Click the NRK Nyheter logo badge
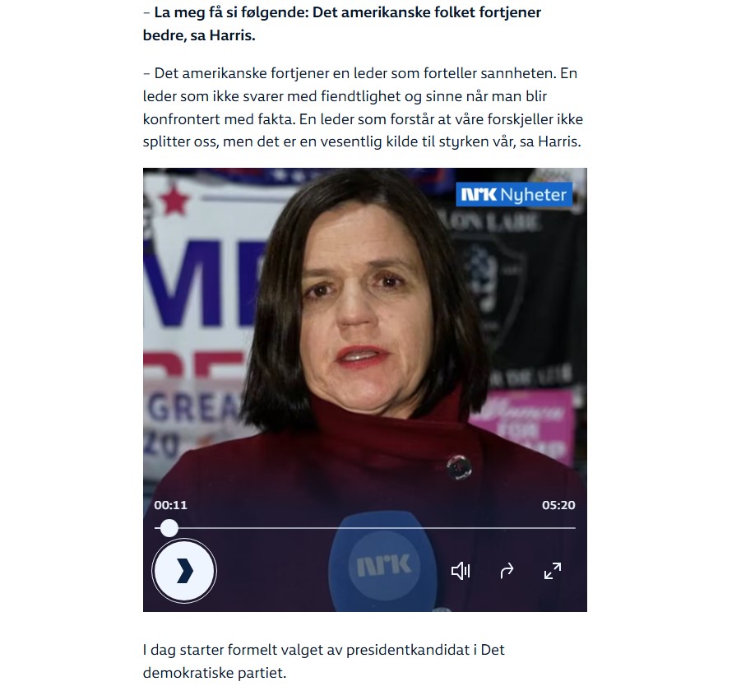741x700 pixels. click(x=514, y=195)
